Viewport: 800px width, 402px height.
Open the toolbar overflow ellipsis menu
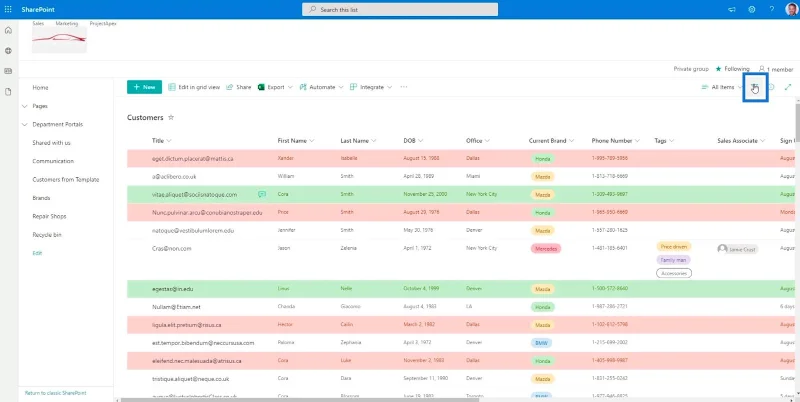[404, 87]
